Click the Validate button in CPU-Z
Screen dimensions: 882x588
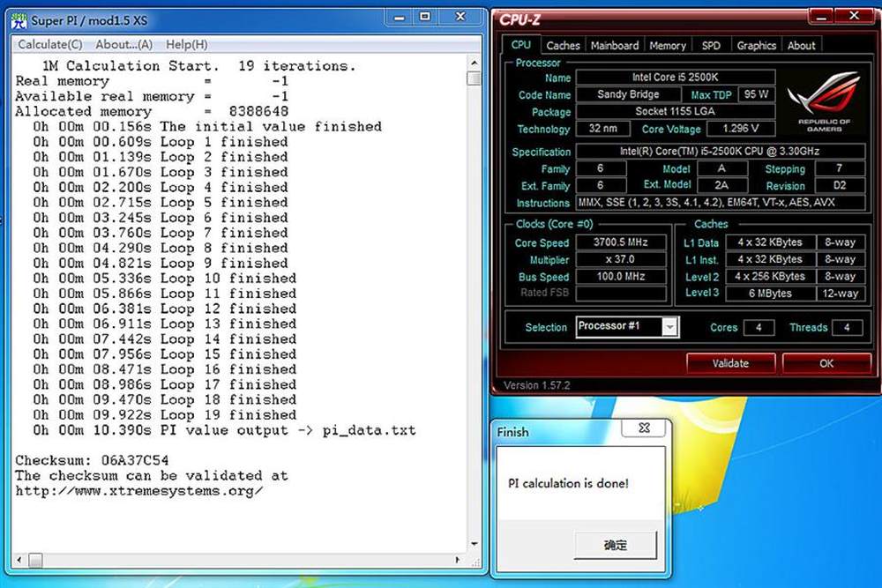(x=730, y=364)
